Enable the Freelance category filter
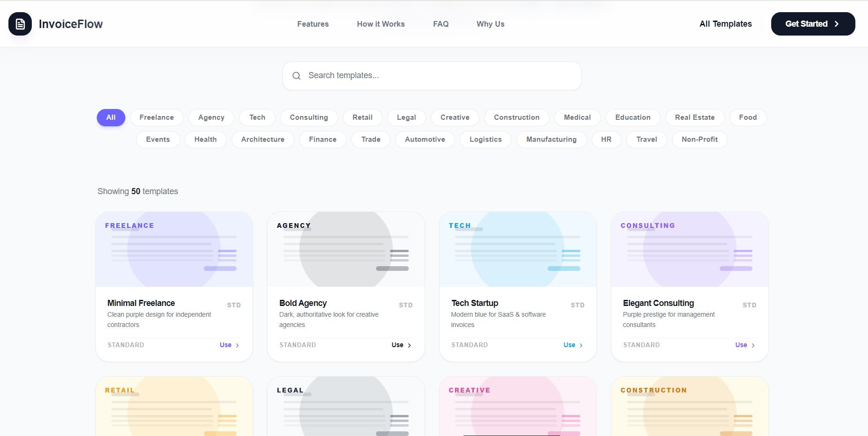 coord(156,117)
